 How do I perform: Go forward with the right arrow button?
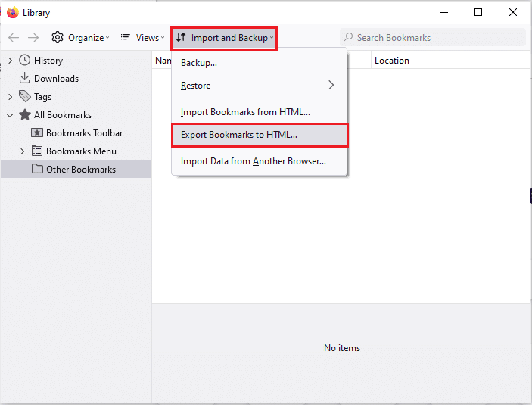pyautogui.click(x=33, y=37)
